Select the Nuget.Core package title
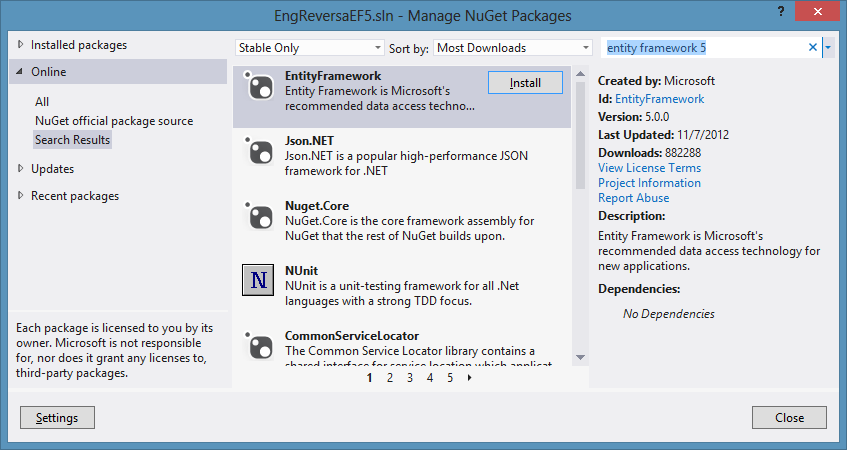This screenshot has height=450, width=847. point(317,206)
